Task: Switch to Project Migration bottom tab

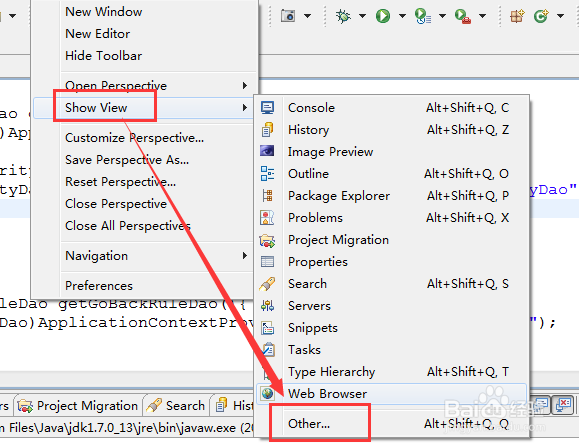Action: pyautogui.click(x=78, y=406)
